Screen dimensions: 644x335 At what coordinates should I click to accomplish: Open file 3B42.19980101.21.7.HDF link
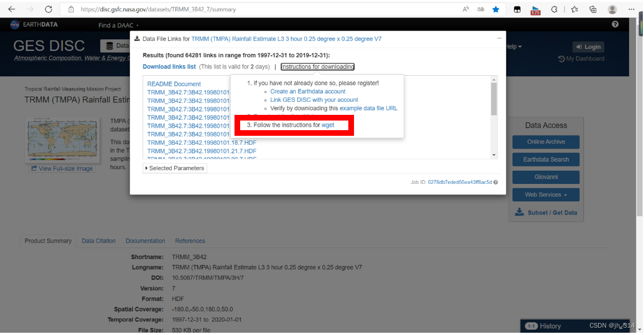(202, 151)
